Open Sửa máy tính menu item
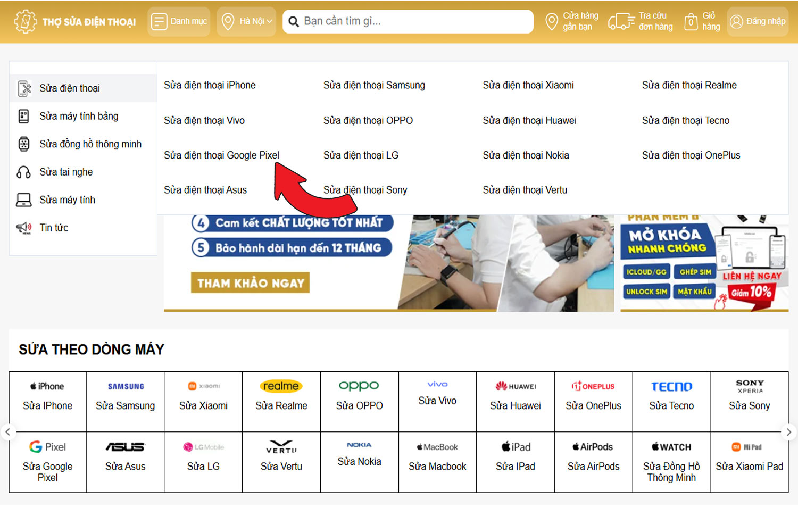798x532 pixels. (x=67, y=200)
